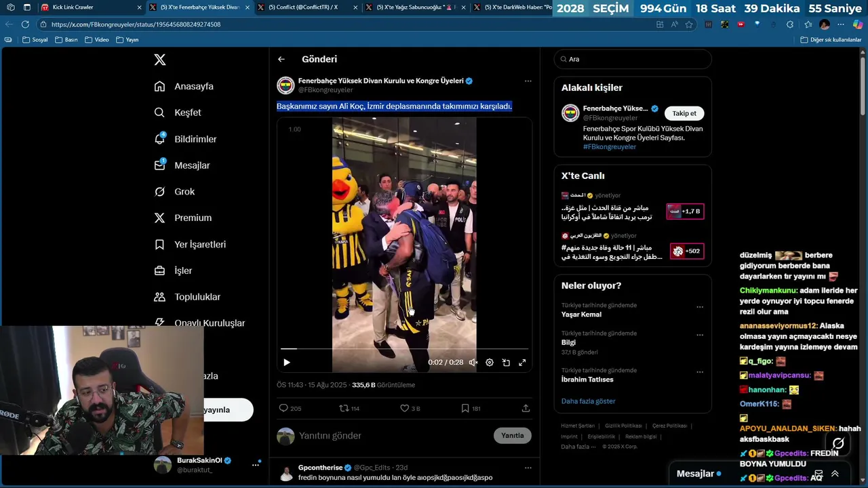Open Topluluklar communities
The image size is (868, 488).
click(x=187, y=297)
